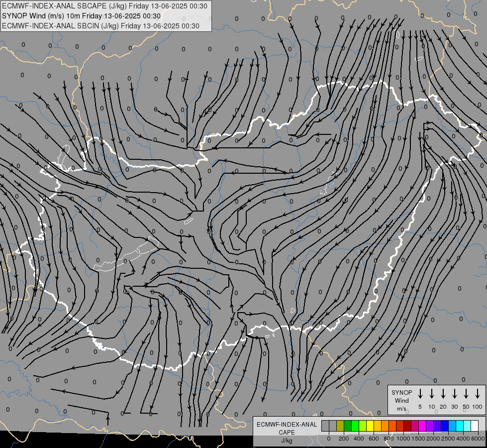Click the SBCIN title line in the header
Viewport: 487px width, 448px height.
[100, 26]
